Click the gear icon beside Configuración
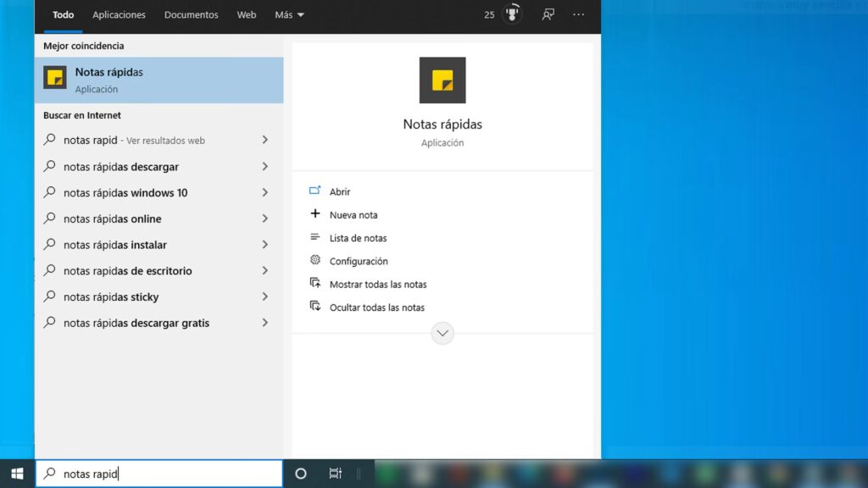This screenshot has height=488, width=868. 315,260
